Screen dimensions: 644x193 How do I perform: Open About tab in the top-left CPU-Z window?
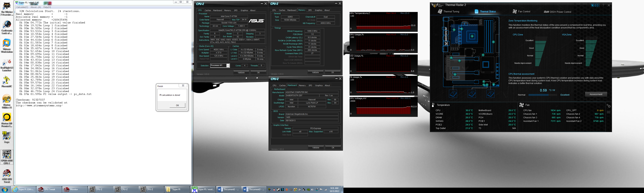click(253, 11)
